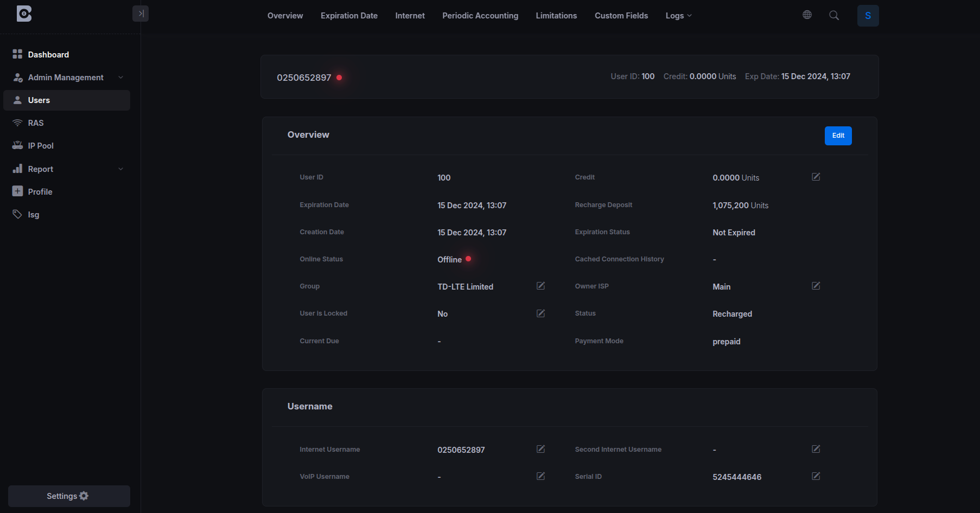The image size is (980, 513).
Task: Open the Isg section
Action: pos(33,214)
